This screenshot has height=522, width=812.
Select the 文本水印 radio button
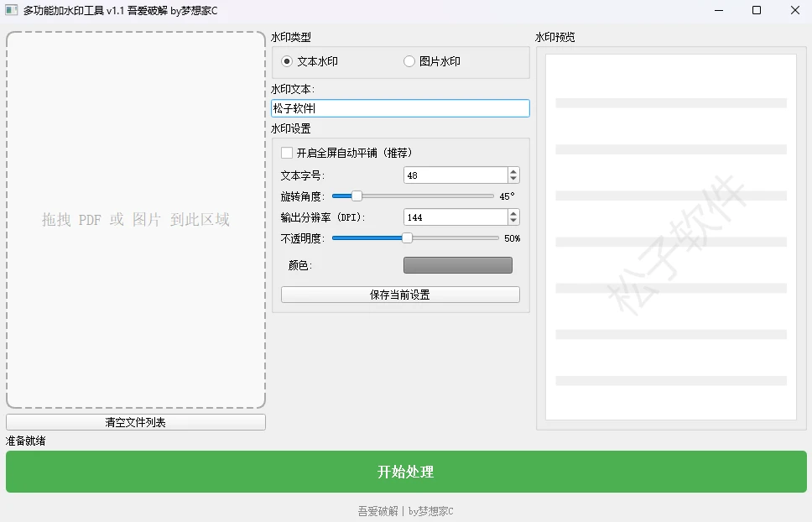click(x=286, y=60)
